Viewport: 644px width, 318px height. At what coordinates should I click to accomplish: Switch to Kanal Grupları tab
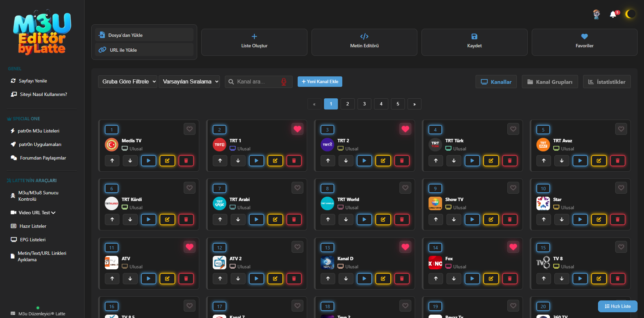pos(550,82)
